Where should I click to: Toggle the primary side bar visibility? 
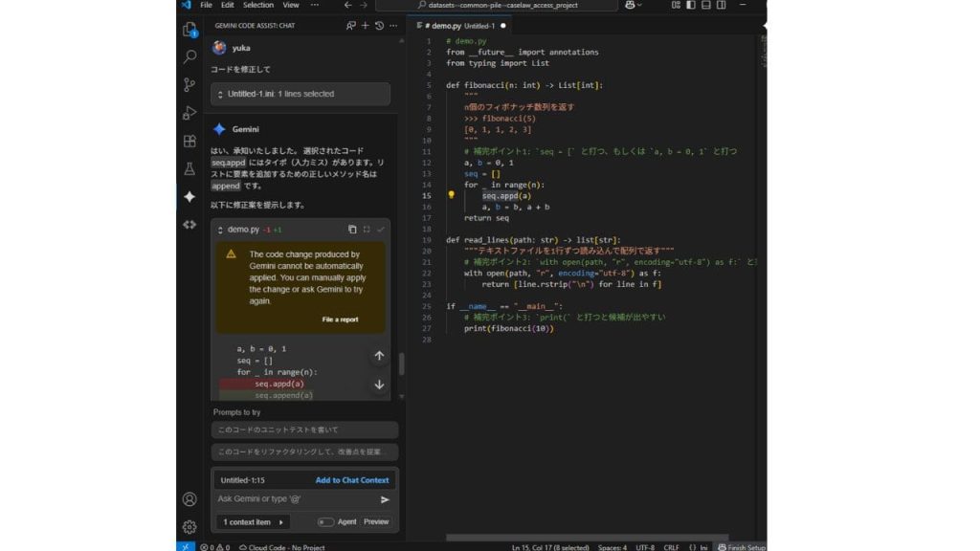691,5
